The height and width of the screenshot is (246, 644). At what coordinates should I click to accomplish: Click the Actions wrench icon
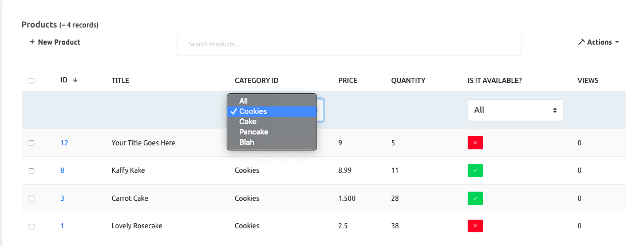point(581,42)
